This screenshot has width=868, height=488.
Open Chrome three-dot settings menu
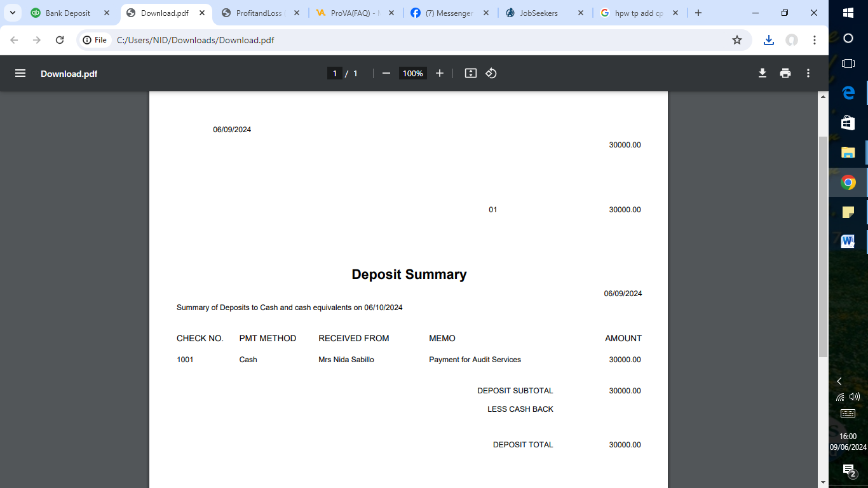coord(815,40)
